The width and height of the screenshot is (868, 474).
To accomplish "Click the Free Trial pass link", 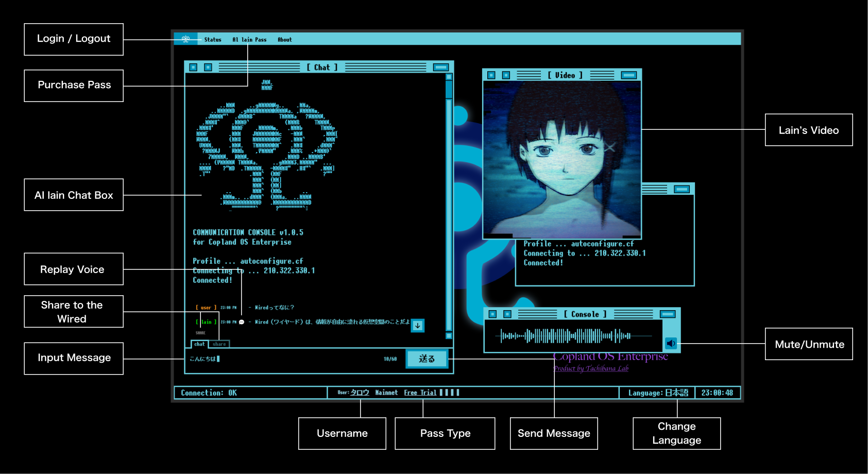I will [420, 393].
